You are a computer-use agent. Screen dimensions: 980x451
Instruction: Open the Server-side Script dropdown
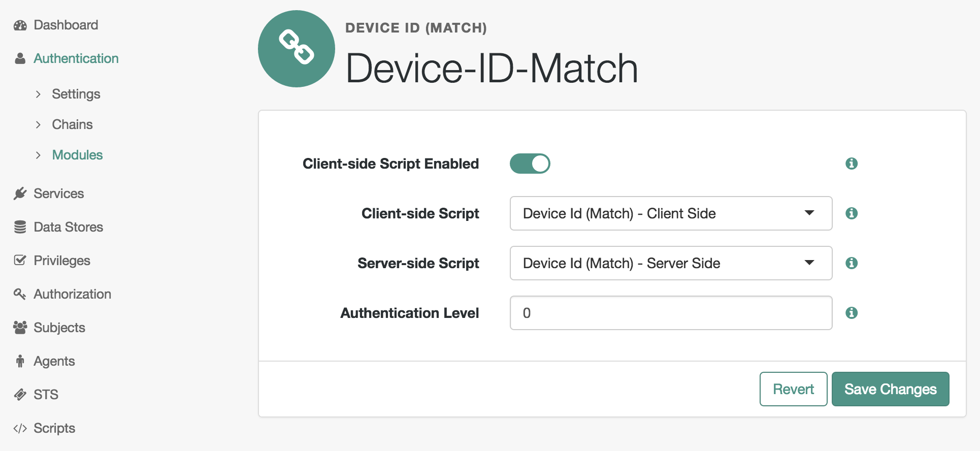click(x=671, y=263)
